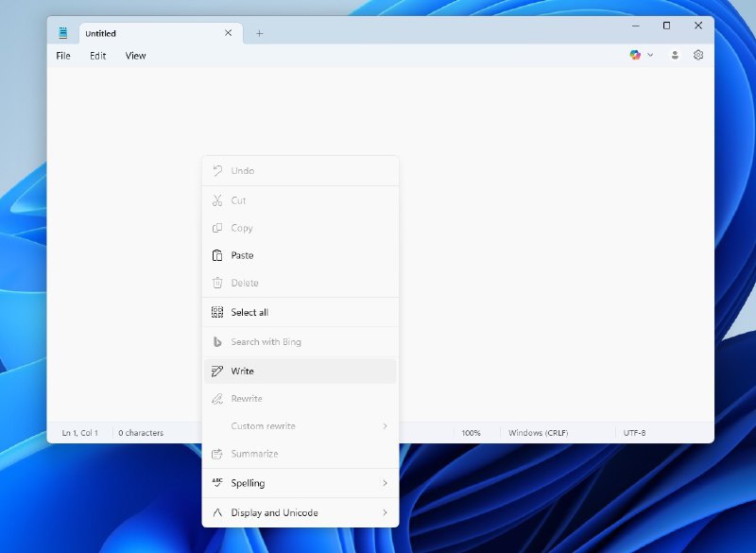Click the UTF-8 encoding indicator
The image size is (756, 553).
pyautogui.click(x=637, y=432)
